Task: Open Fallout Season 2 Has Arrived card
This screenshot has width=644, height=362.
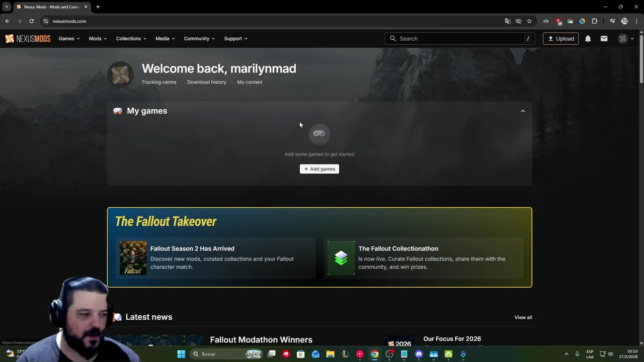Action: pos(215,258)
